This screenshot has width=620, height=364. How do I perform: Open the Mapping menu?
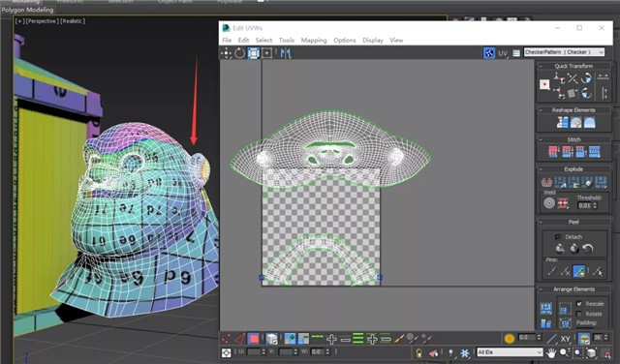click(314, 40)
